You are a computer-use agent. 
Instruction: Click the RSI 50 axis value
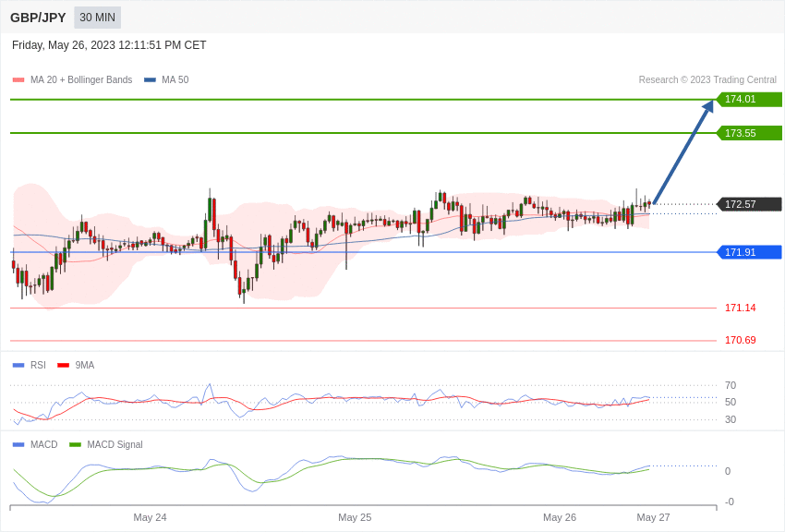[731, 402]
